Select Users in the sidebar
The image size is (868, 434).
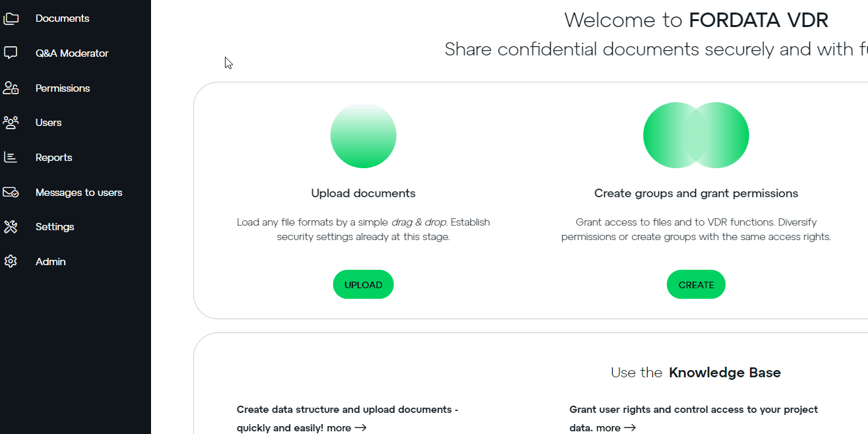point(49,123)
